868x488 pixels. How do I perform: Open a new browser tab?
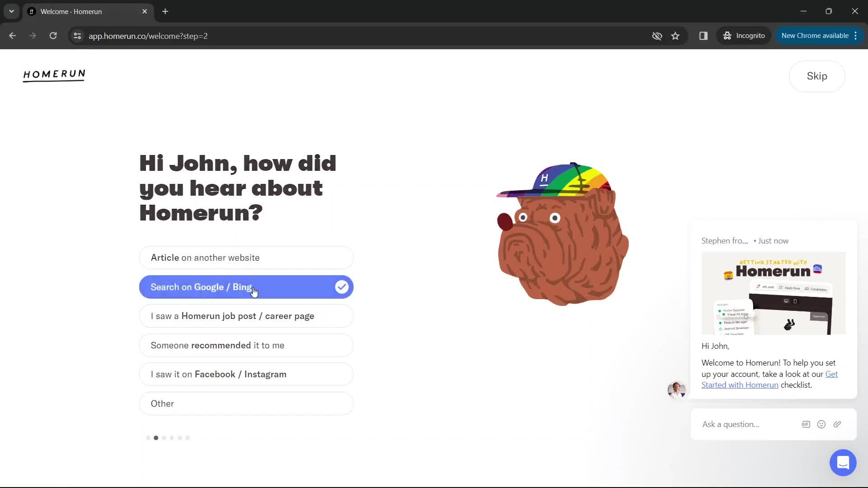tap(165, 11)
